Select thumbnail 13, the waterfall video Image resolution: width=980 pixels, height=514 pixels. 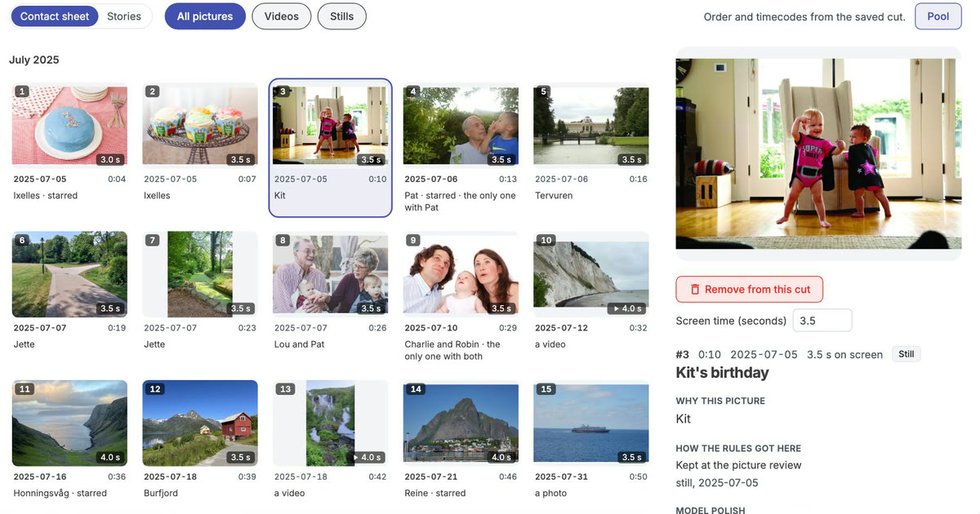[331, 423]
